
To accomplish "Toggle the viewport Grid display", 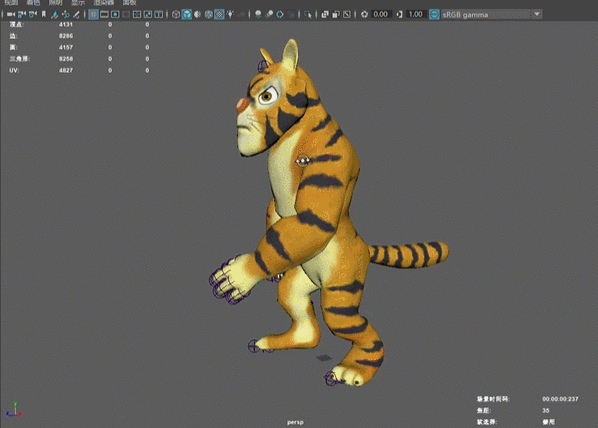I will 93,14.
